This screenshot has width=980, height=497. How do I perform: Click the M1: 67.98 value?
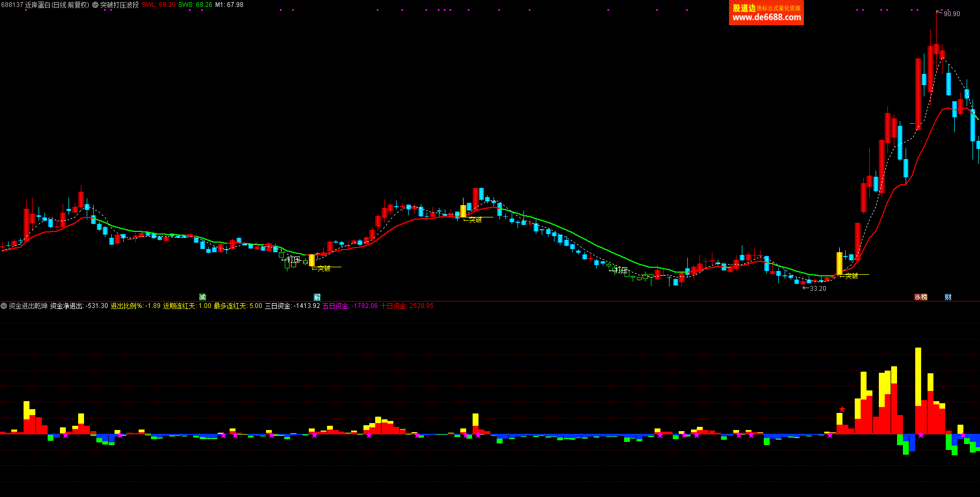[x=229, y=5]
